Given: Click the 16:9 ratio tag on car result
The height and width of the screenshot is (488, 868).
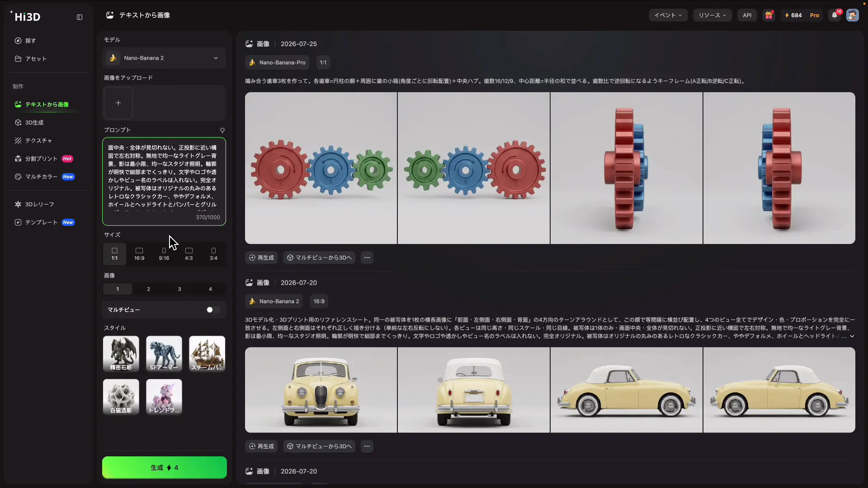Looking at the screenshot, I should click(319, 301).
